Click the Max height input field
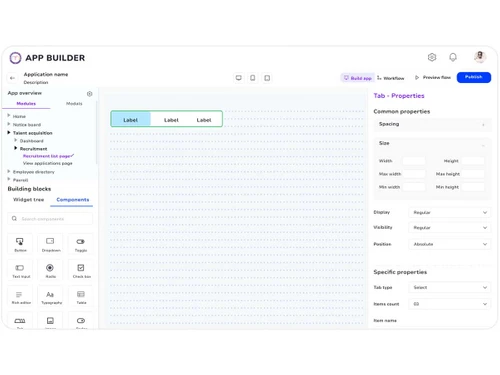 [473, 174]
